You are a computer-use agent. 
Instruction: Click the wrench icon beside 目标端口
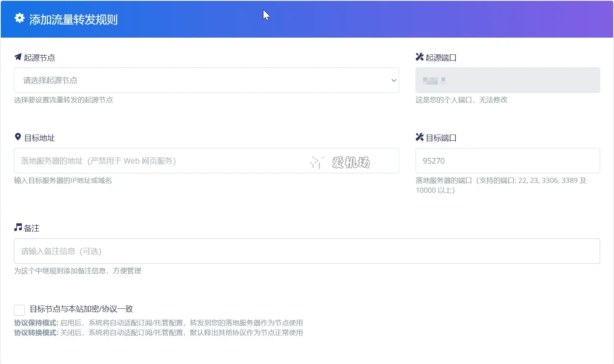coord(419,137)
